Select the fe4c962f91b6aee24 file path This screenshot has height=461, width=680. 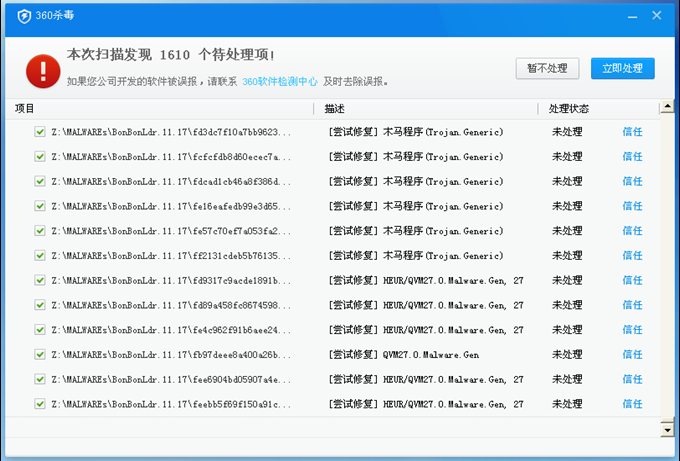tap(171, 330)
